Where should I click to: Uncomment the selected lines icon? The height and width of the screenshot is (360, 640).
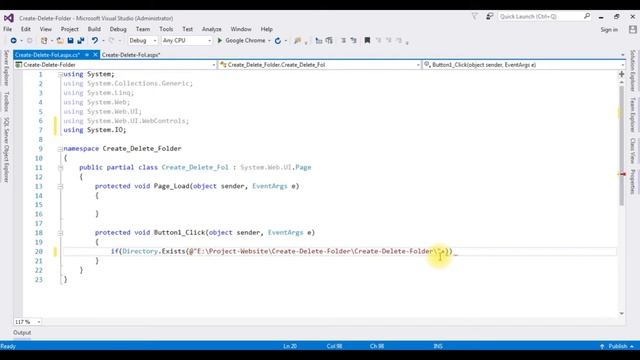[x=353, y=40]
